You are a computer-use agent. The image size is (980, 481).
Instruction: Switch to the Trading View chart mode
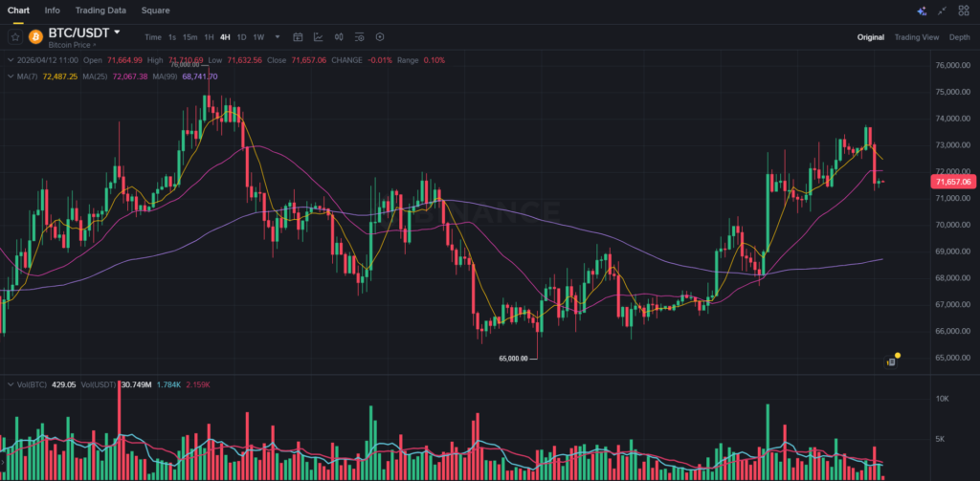click(x=916, y=37)
